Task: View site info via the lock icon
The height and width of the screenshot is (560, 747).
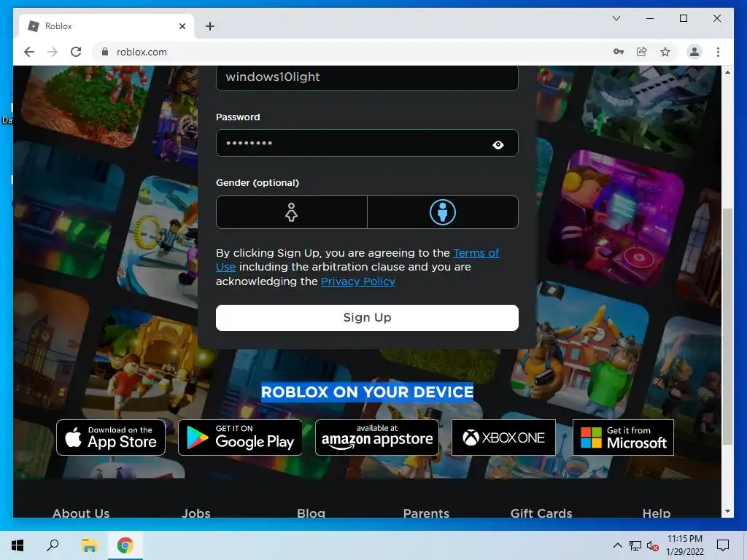Action: click(105, 52)
